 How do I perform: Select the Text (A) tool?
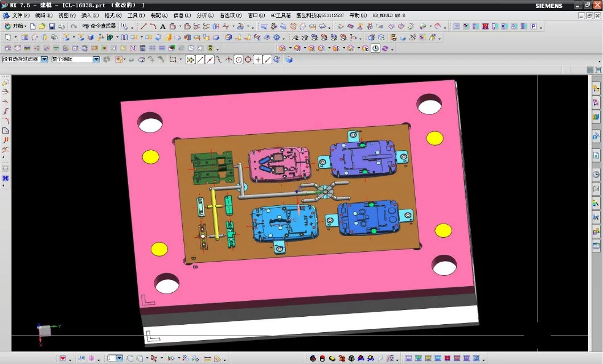[x=163, y=27]
